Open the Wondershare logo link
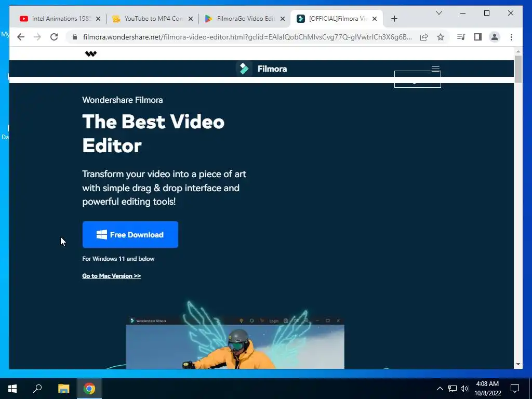 [x=90, y=54]
